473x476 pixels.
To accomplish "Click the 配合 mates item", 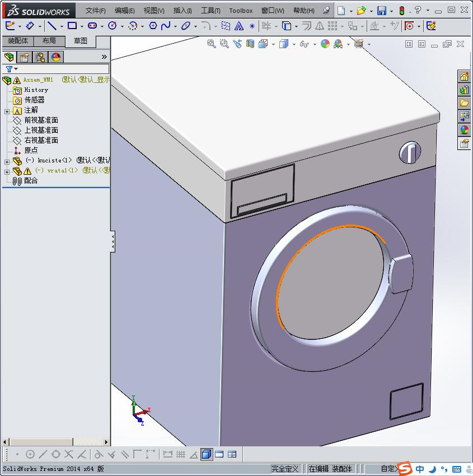I will click(x=31, y=180).
